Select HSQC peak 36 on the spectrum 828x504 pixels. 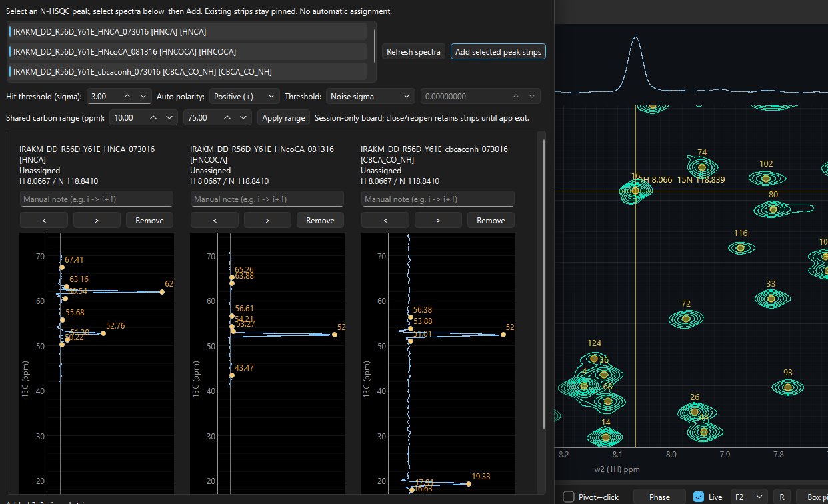pos(604,374)
